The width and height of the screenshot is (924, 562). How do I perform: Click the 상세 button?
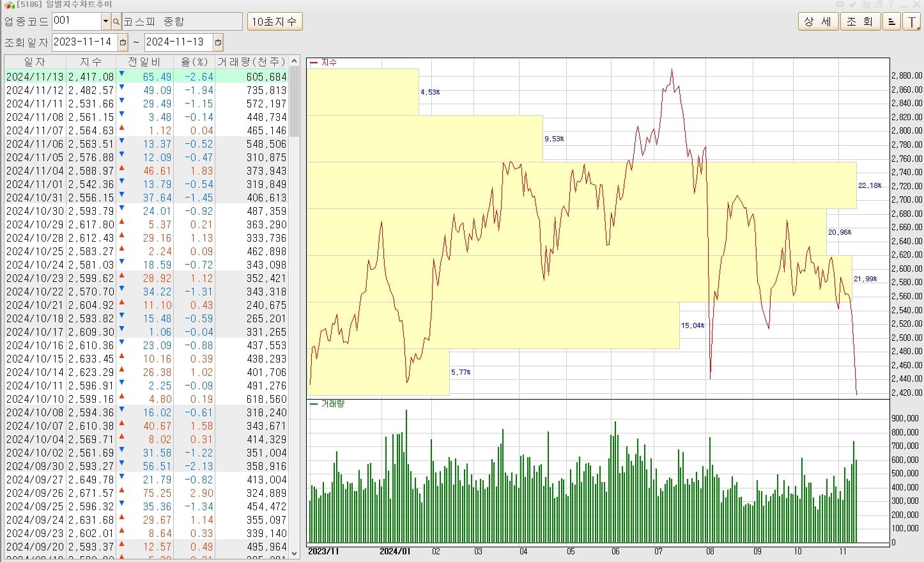pyautogui.click(x=818, y=22)
